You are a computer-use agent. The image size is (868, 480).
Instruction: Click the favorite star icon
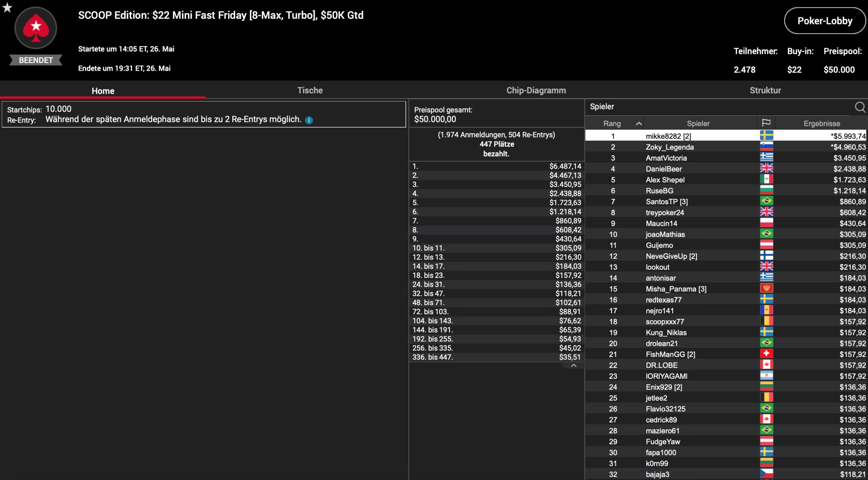(7, 7)
